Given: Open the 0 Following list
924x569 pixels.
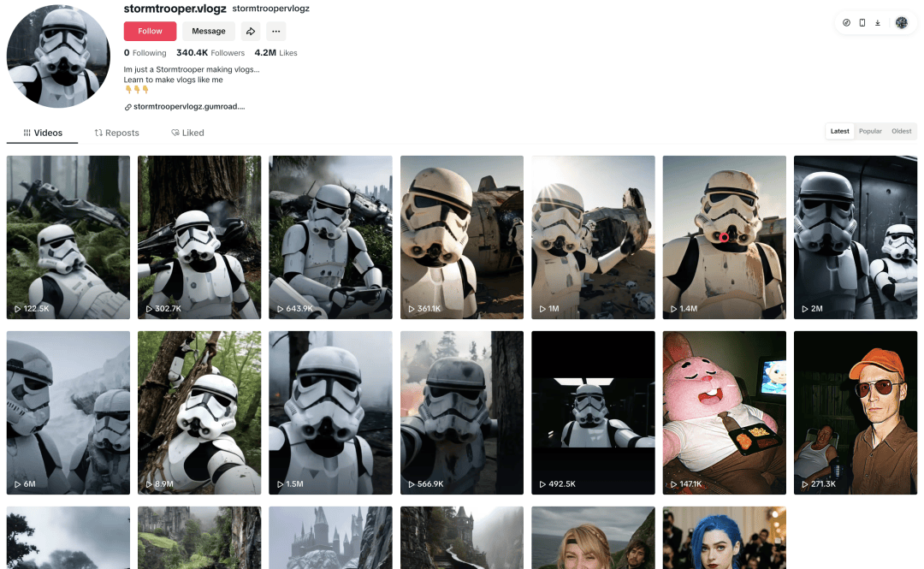Looking at the screenshot, I should coord(145,52).
